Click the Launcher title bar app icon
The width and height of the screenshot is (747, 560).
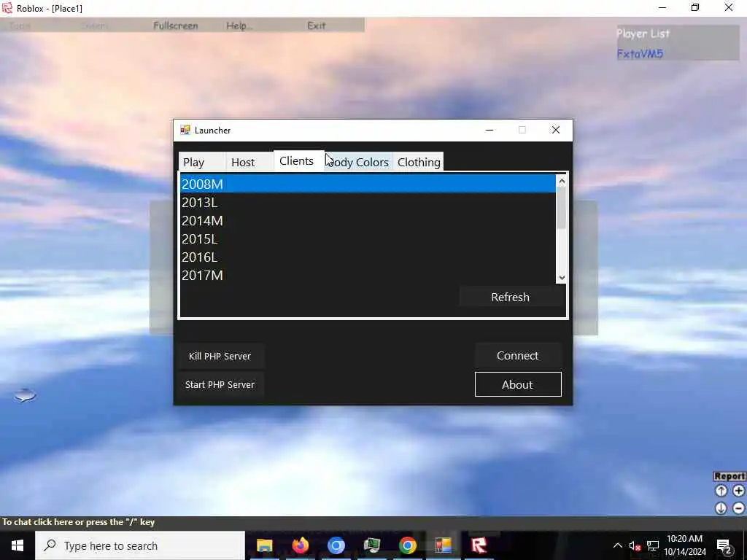point(185,130)
